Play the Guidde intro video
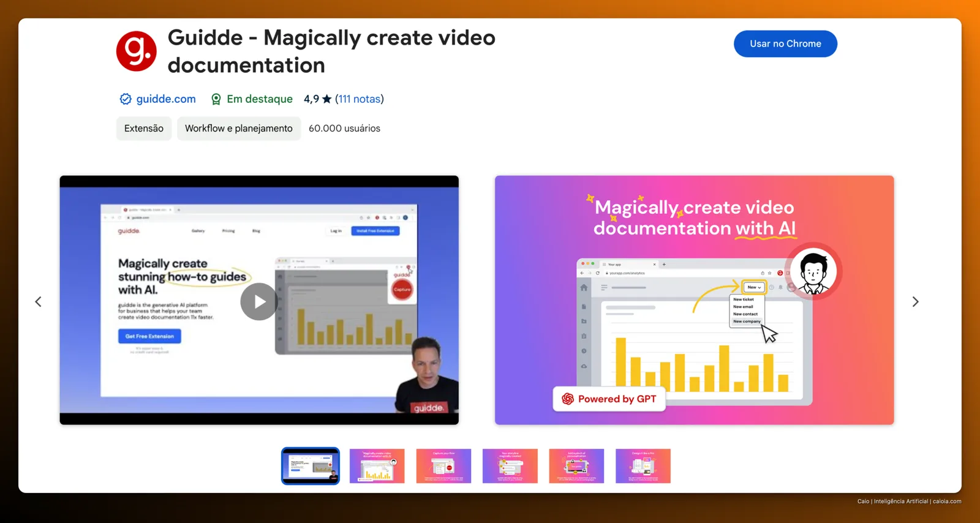Image resolution: width=980 pixels, height=523 pixels. coord(258,301)
